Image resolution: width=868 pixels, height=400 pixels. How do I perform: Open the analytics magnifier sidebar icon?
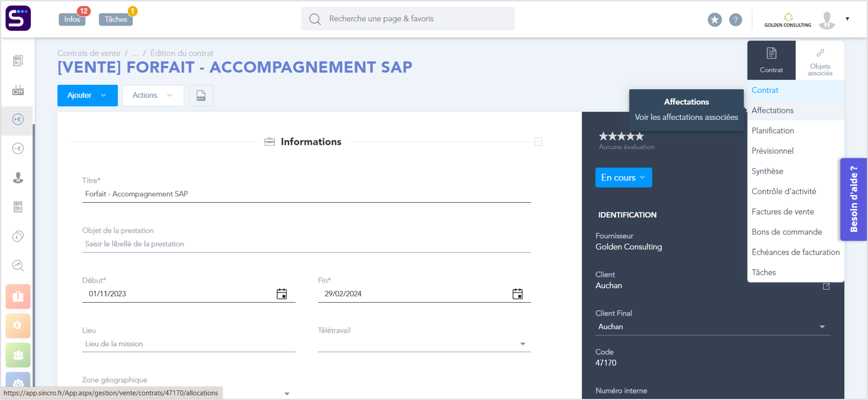pos(18,265)
